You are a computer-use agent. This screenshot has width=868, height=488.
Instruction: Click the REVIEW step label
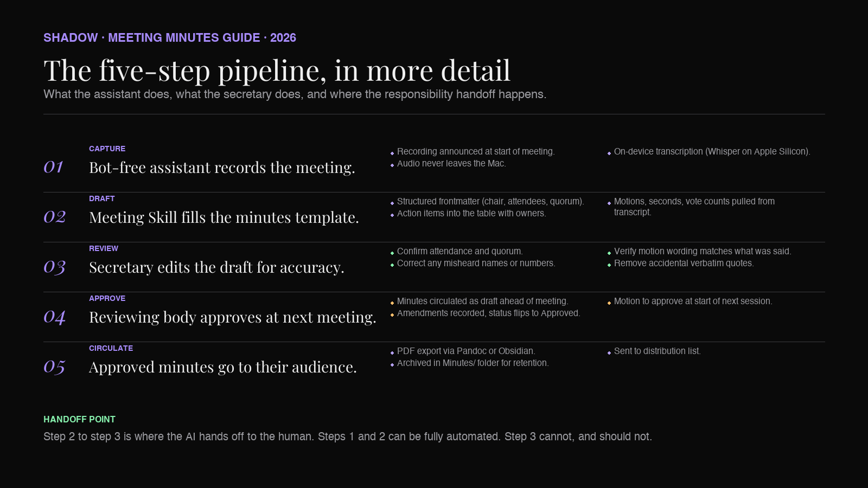pyautogui.click(x=104, y=248)
